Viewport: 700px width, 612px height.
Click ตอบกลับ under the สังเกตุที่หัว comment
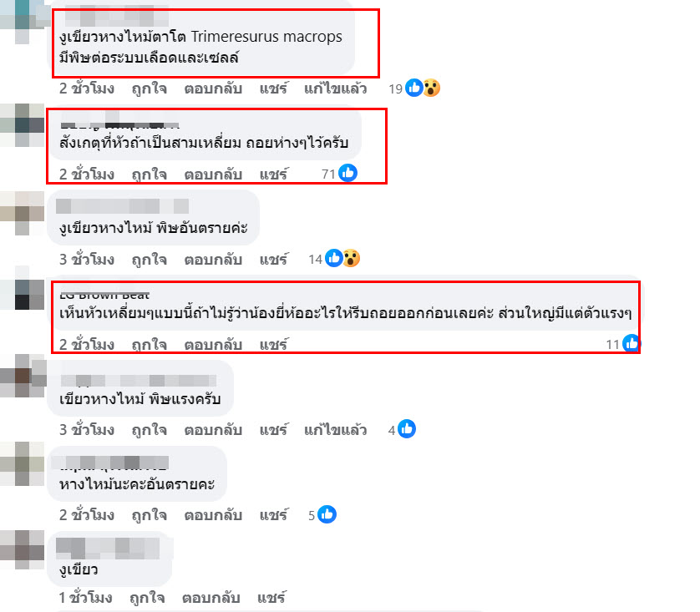(213, 174)
